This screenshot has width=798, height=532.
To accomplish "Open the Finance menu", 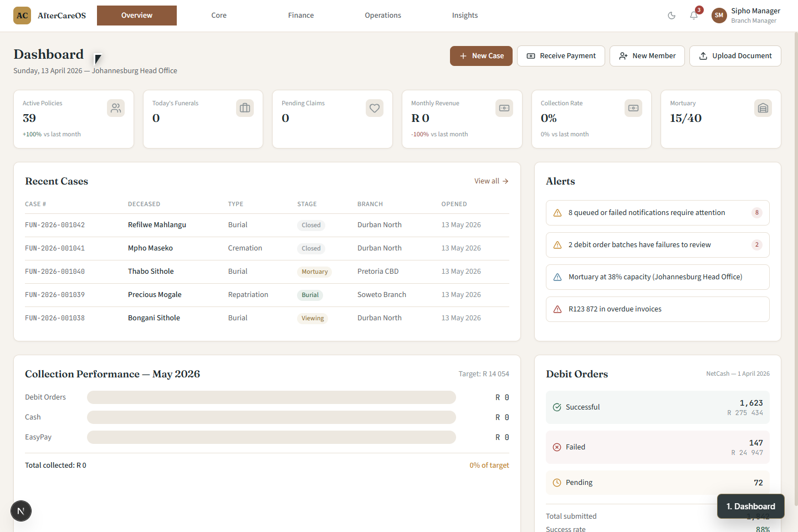I will (x=301, y=16).
